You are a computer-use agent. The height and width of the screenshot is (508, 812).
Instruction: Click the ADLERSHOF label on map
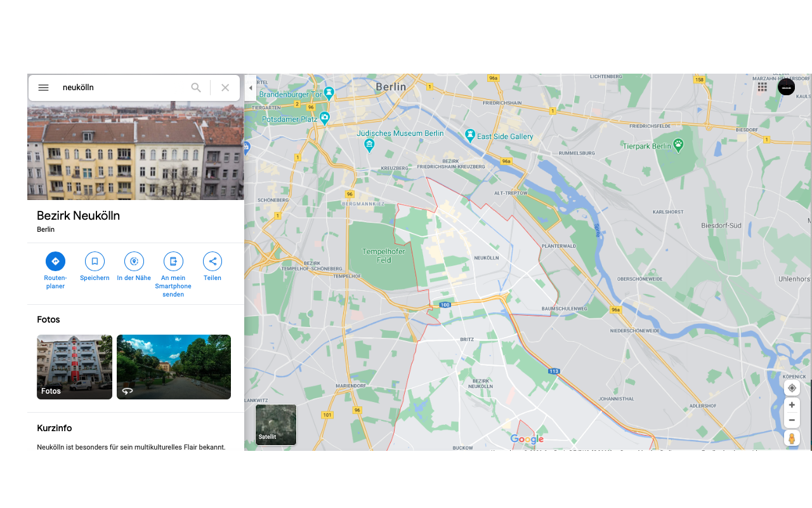[703, 405]
